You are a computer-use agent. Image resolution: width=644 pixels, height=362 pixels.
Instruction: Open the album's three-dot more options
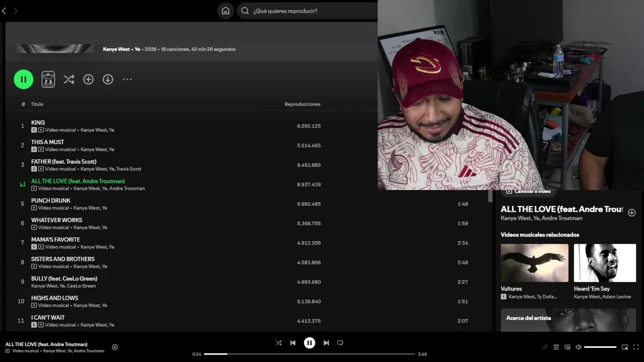127,79
